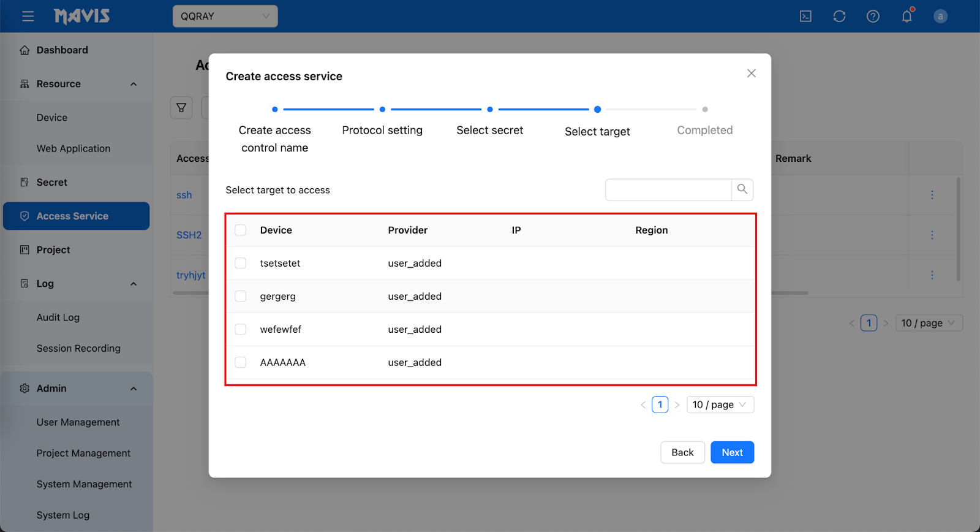Check the tsetsetet device checkbox
This screenshot has height=532, width=980.
tap(241, 263)
